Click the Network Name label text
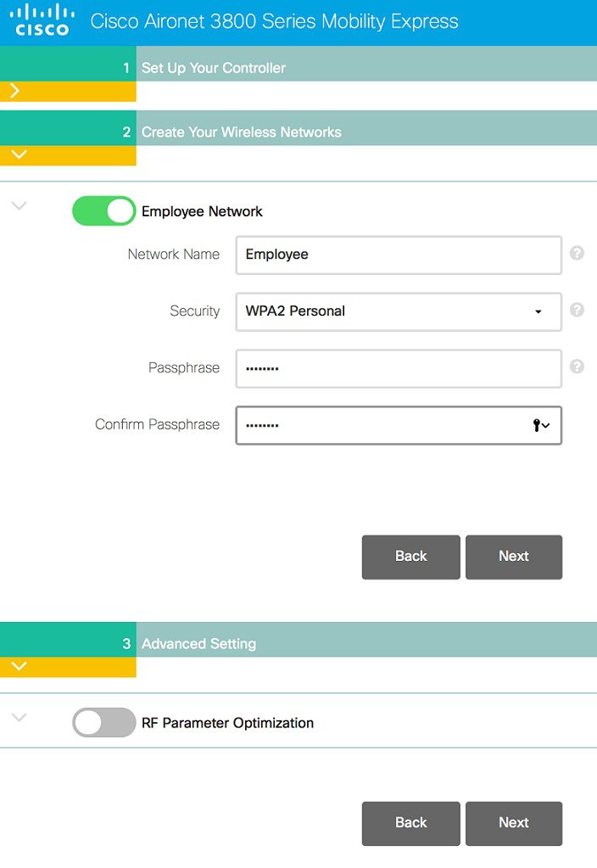The width and height of the screenshot is (597, 868). click(x=174, y=254)
